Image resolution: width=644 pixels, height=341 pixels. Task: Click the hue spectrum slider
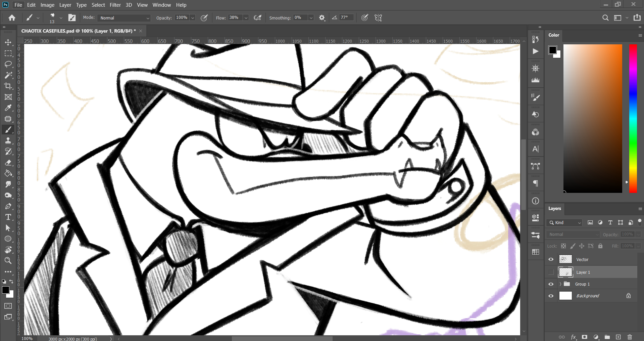pos(633,118)
